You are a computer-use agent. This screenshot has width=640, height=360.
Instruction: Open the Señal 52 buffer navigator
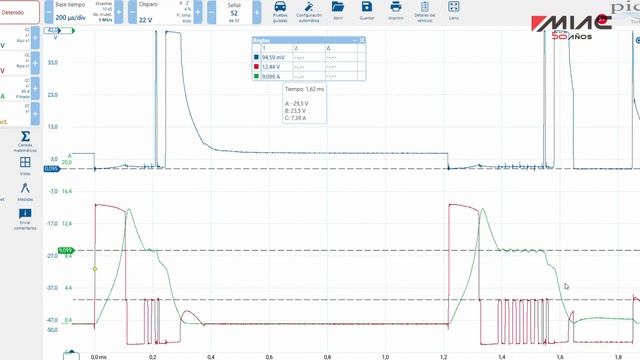234,12
